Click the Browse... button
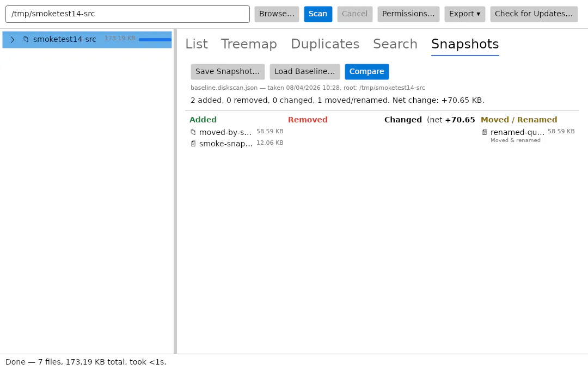This screenshot has height=370, width=588. point(277,14)
